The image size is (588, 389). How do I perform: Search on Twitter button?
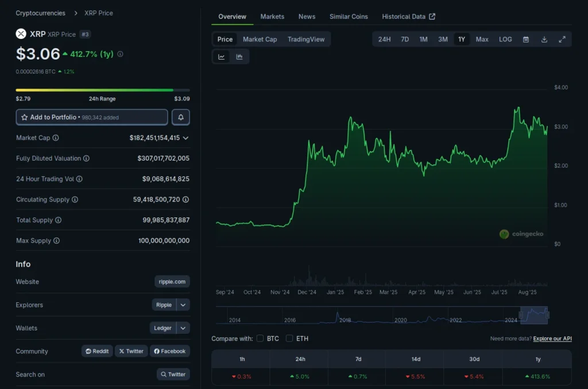(173, 375)
